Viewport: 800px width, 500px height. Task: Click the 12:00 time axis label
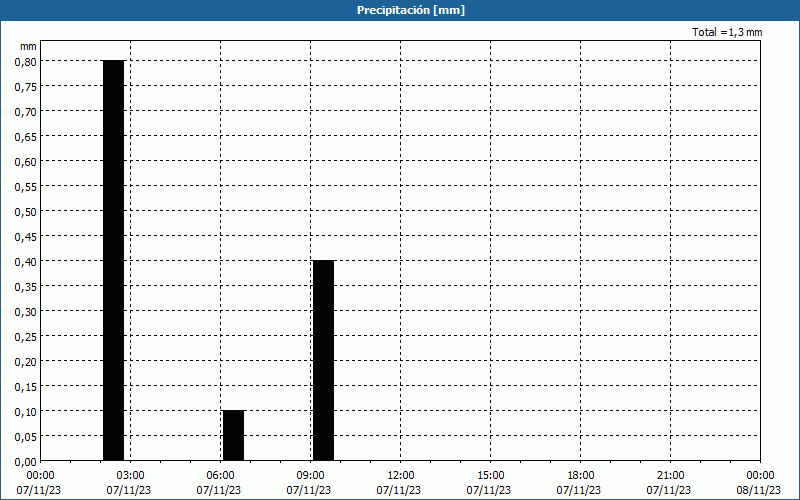pyautogui.click(x=401, y=476)
